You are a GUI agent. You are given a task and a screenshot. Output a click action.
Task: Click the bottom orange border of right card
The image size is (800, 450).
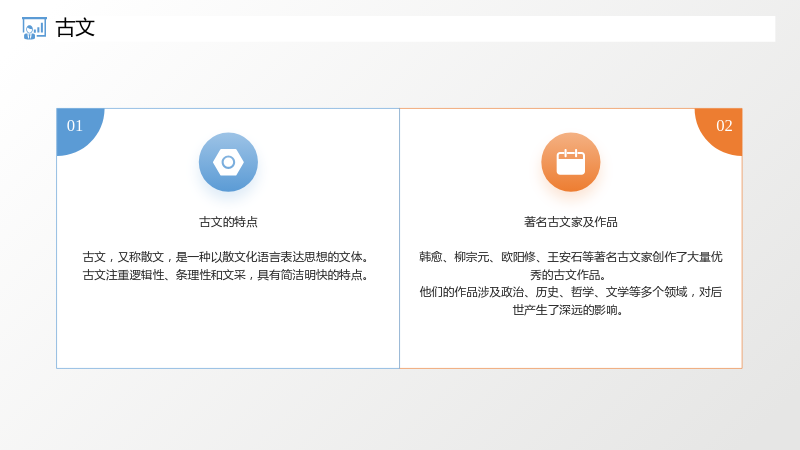pyautogui.click(x=571, y=368)
